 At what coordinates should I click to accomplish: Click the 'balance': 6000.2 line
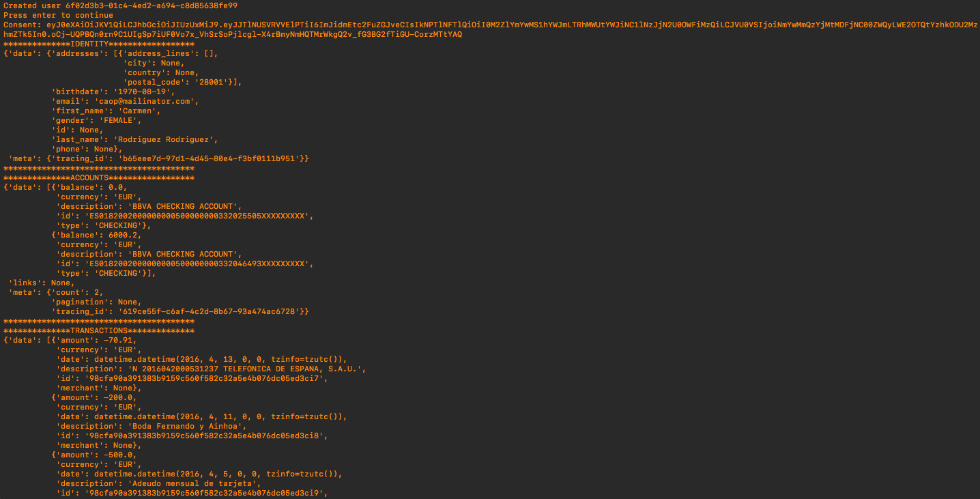click(x=97, y=235)
